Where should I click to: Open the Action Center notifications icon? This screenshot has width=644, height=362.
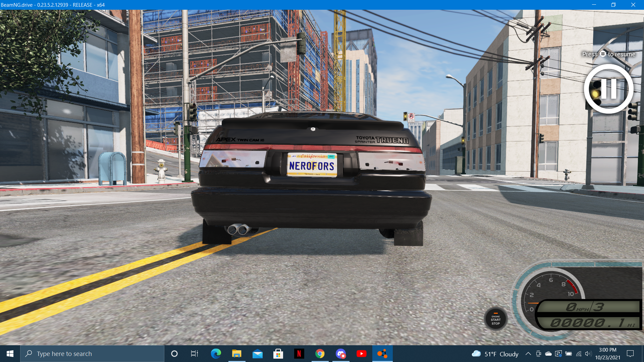pos(630,354)
